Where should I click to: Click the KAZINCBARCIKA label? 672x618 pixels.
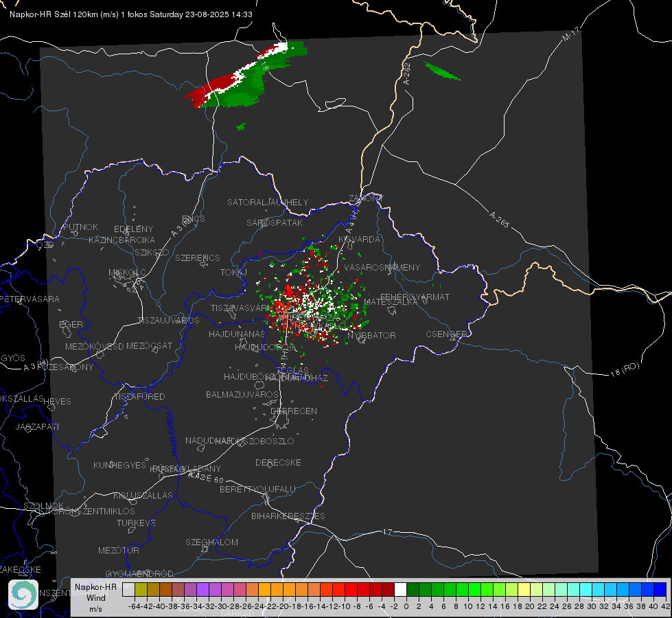(x=121, y=240)
